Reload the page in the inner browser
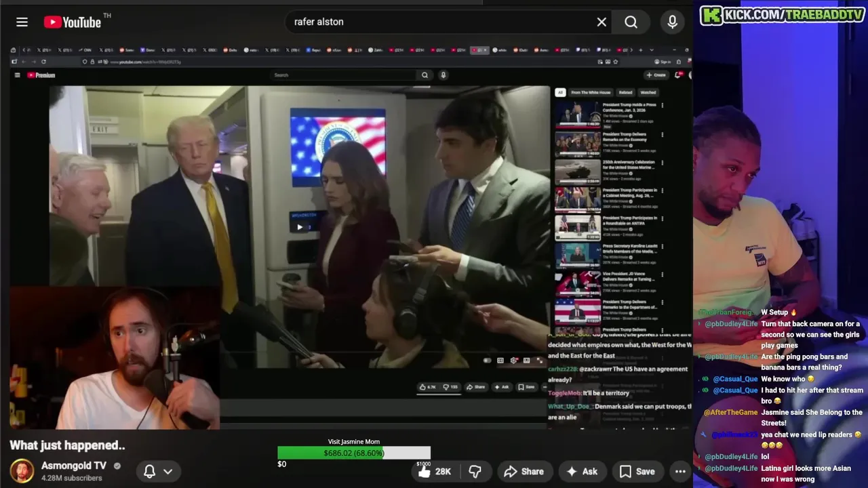868x488 pixels. tap(43, 62)
